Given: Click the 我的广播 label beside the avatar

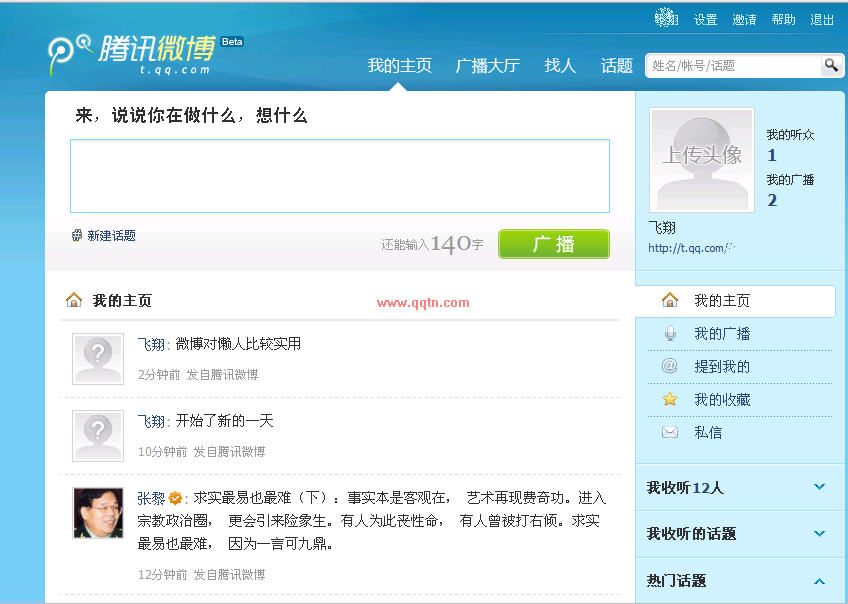Looking at the screenshot, I should tap(790, 180).
